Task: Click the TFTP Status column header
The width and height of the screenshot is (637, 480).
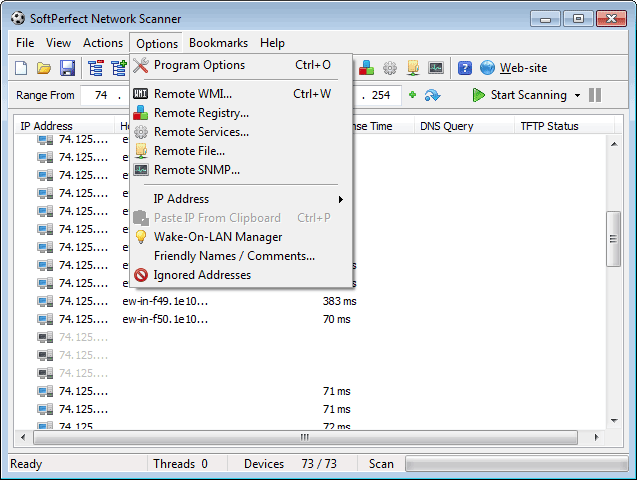Action: [x=564, y=126]
